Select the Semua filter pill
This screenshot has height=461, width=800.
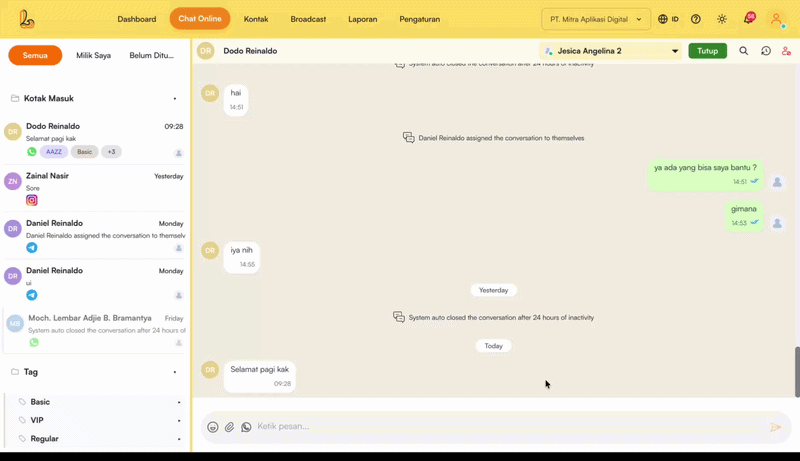click(35, 56)
